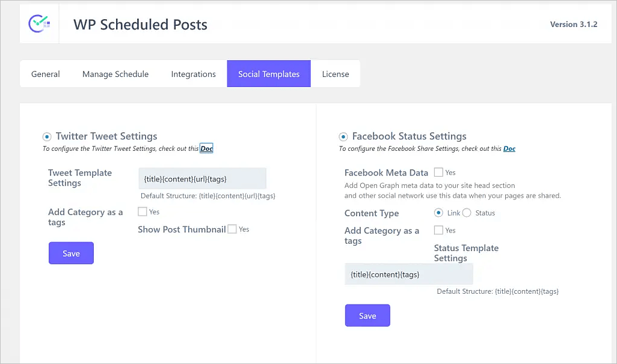Enable the Show Post Thumbnail checkbox

[232, 229]
